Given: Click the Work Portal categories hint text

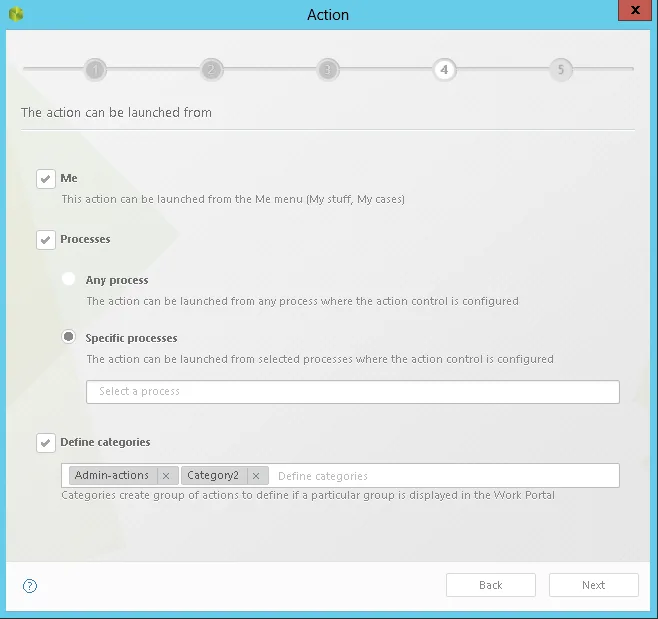Looking at the screenshot, I should [308, 495].
